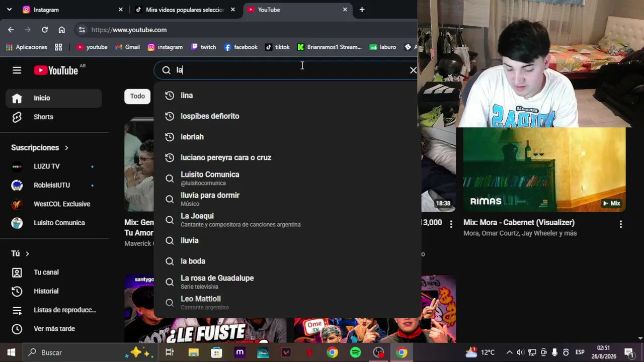Open Luisito Comunica in subscriptions sidebar
The image size is (644, 362).
54,223
